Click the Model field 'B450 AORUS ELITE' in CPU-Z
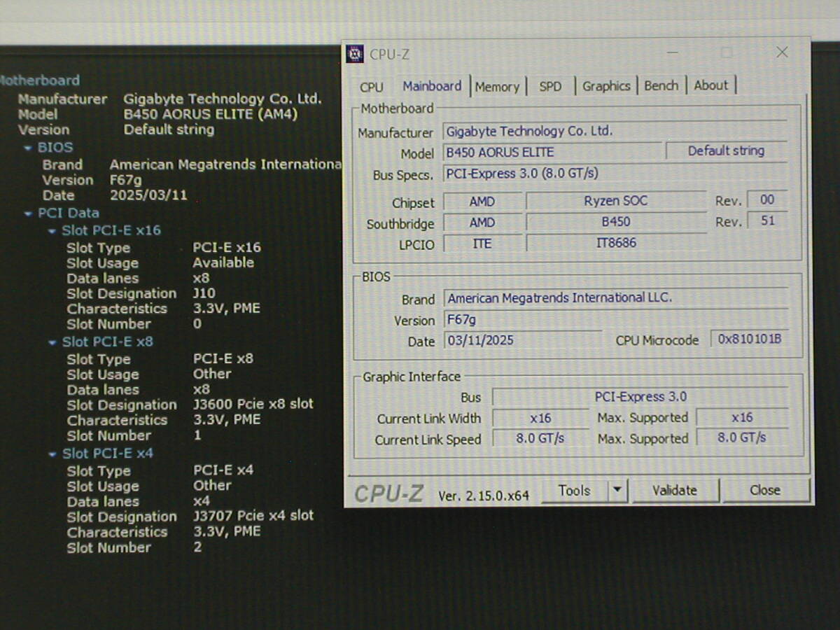 point(552,152)
